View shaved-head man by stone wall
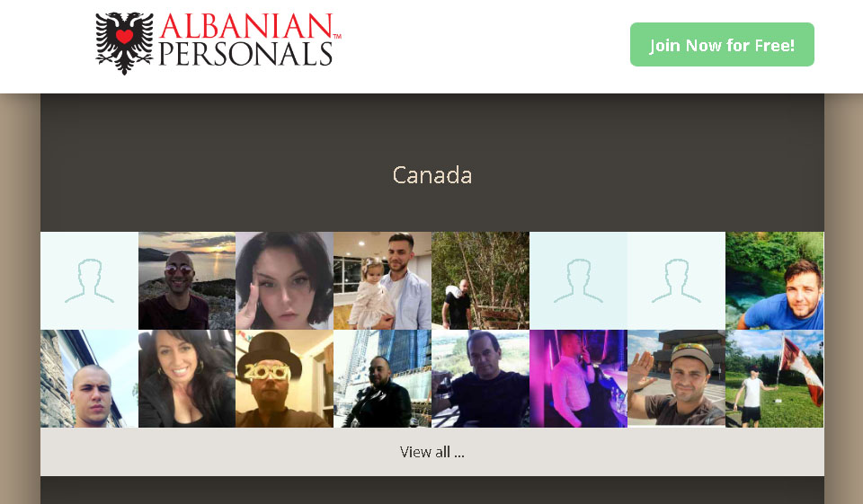 click(x=89, y=378)
